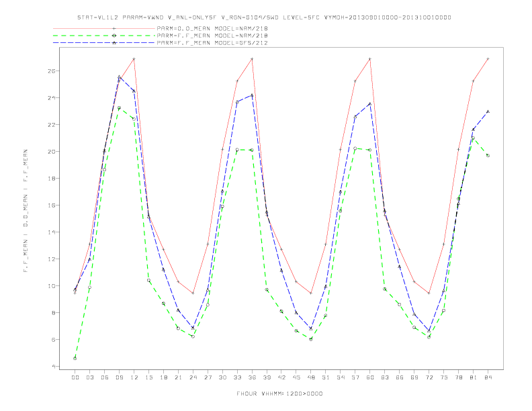
Task: Click green circle data point at hour 00
Action: click(75, 359)
